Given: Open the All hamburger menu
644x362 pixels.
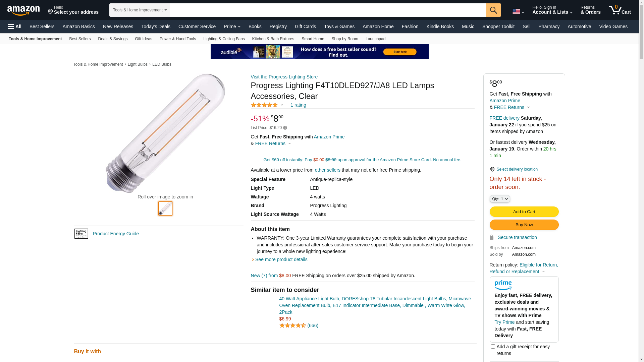Looking at the screenshot, I should pyautogui.click(x=15, y=26).
